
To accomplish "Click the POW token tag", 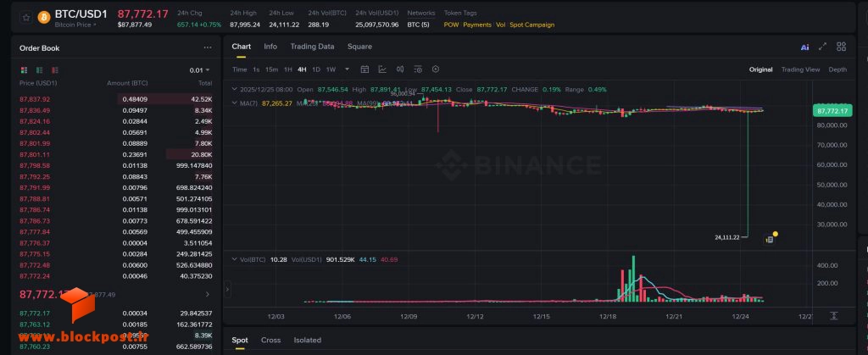I will coord(451,25).
